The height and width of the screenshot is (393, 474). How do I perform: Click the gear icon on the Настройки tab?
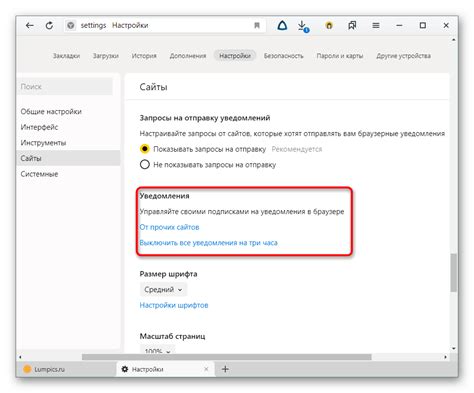click(x=125, y=369)
